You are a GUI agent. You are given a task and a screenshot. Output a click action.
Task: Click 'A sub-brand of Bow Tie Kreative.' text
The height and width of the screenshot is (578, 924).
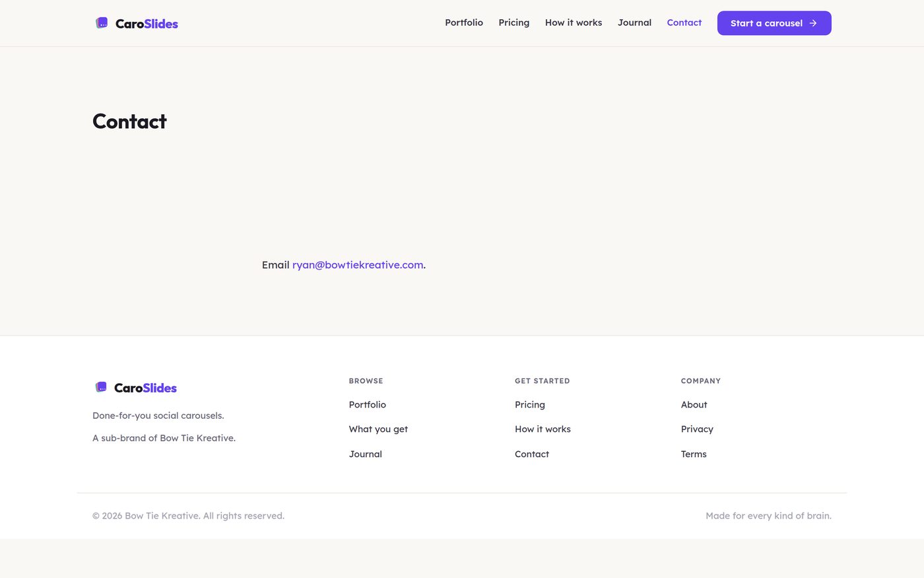(x=164, y=438)
